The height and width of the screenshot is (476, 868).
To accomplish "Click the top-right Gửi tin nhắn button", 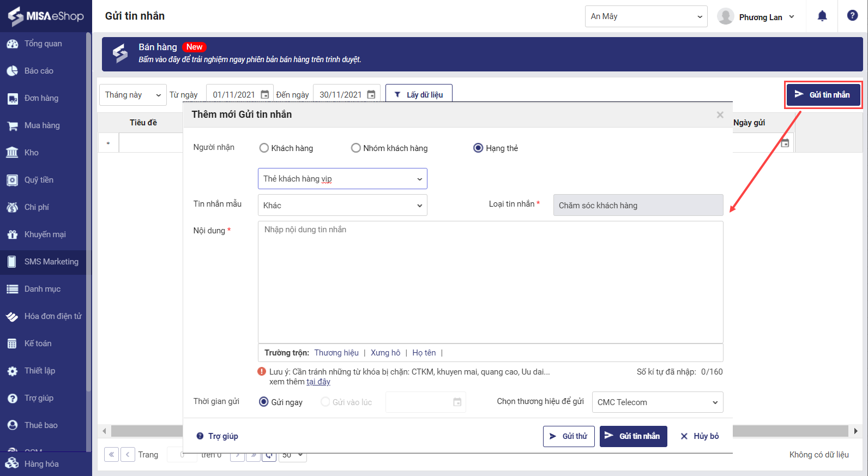I will click(823, 95).
